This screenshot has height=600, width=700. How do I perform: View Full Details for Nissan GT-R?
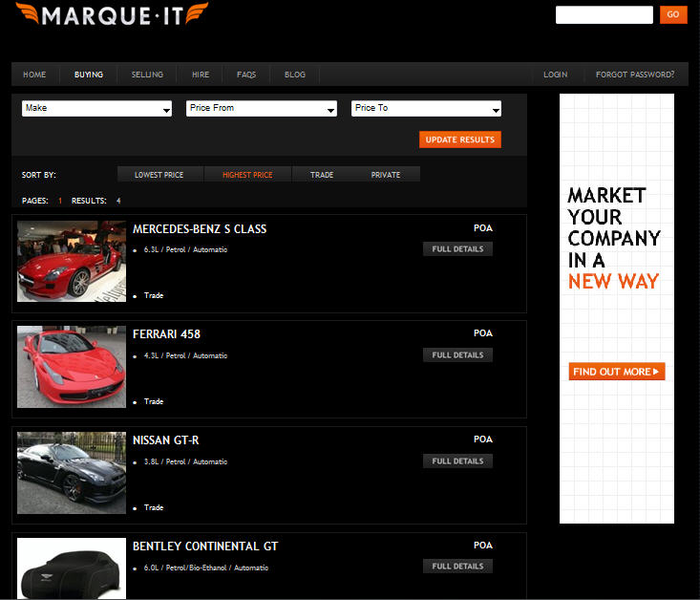(x=457, y=461)
